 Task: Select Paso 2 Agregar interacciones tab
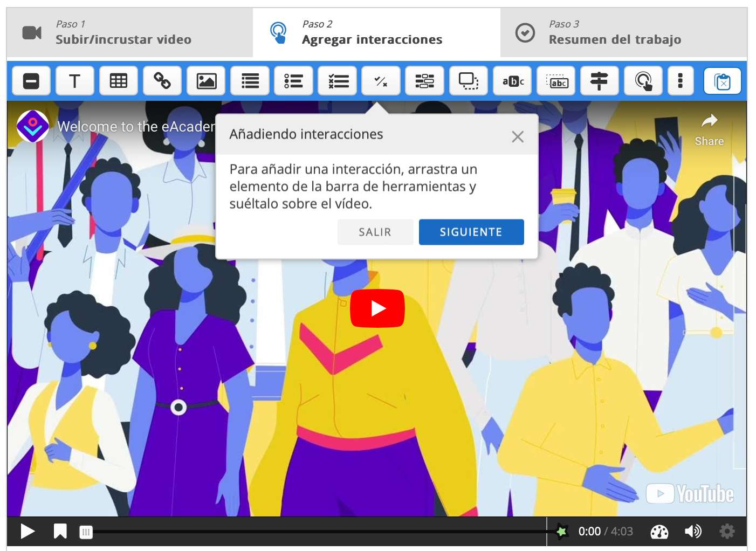click(376, 32)
